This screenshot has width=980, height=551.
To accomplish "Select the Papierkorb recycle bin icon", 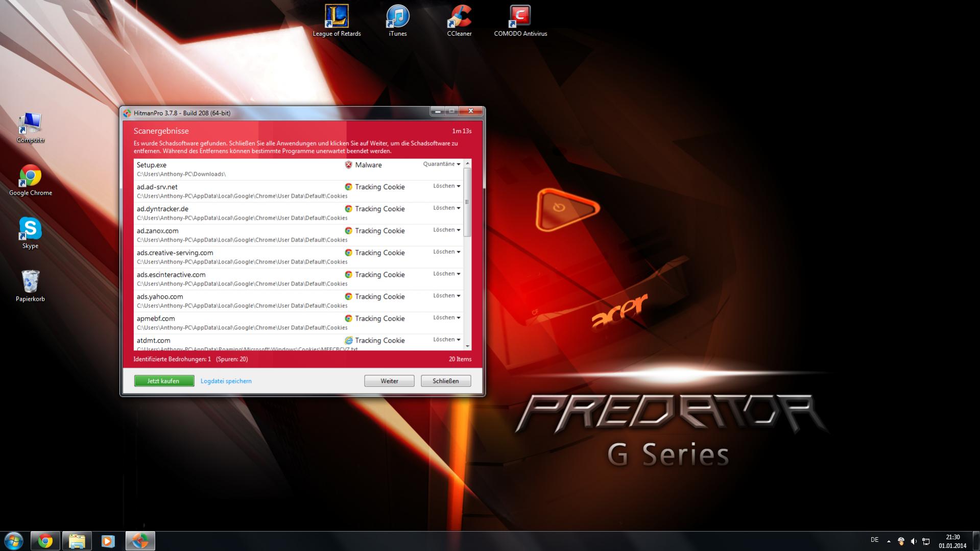I will tap(30, 286).
